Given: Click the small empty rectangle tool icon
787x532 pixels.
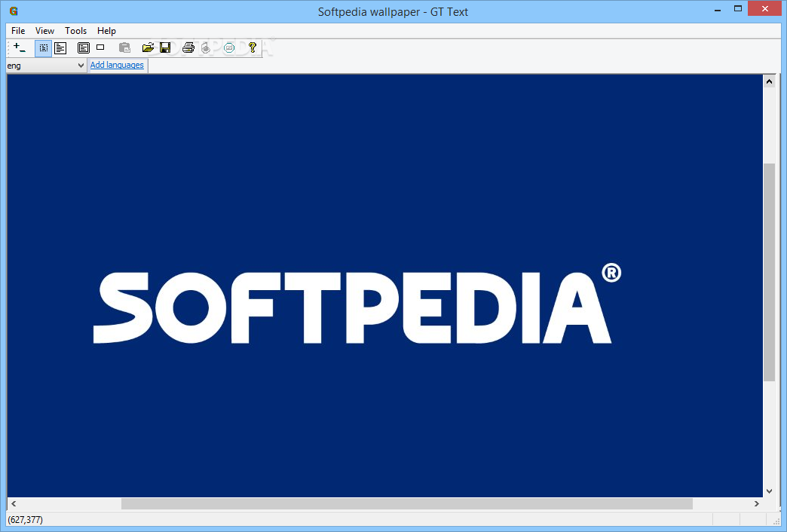Looking at the screenshot, I should pyautogui.click(x=100, y=47).
